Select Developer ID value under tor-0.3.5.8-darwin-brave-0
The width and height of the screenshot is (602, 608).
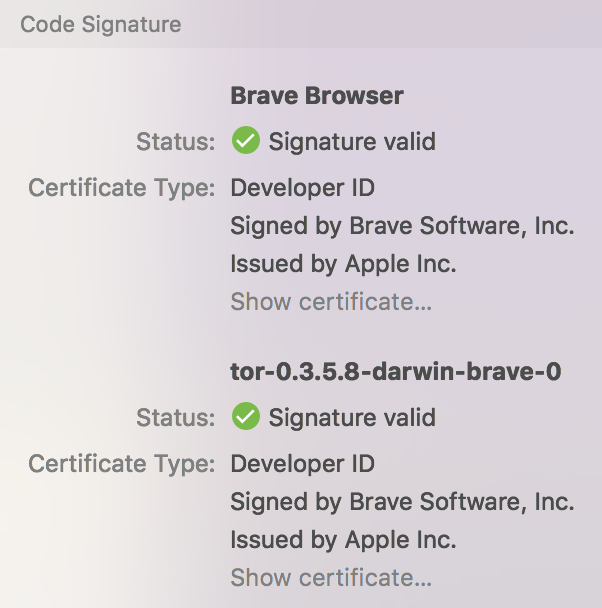tap(303, 464)
